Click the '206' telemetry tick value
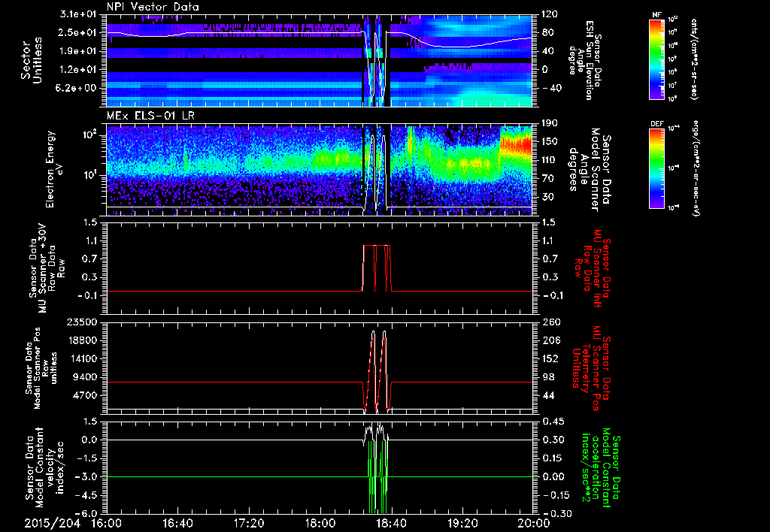The image size is (770, 532). click(x=550, y=340)
